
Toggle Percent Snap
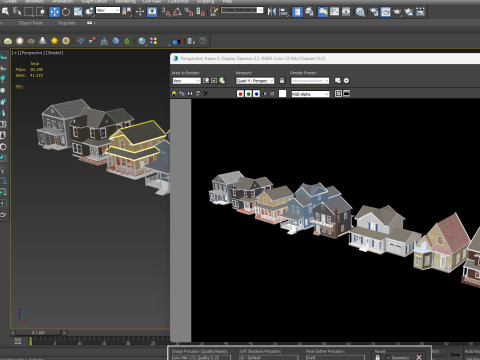click(x=189, y=12)
